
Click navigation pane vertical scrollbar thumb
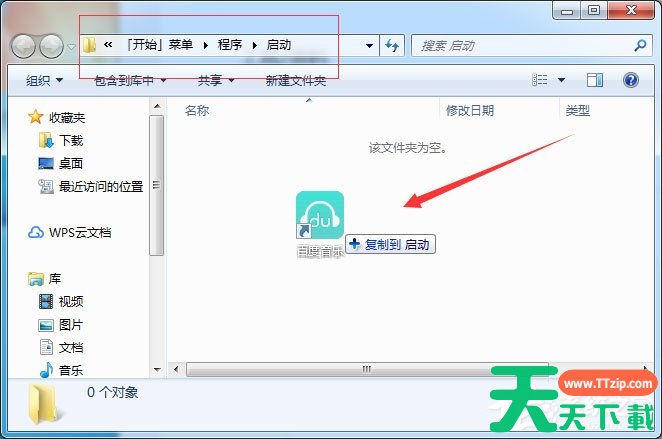click(x=157, y=186)
